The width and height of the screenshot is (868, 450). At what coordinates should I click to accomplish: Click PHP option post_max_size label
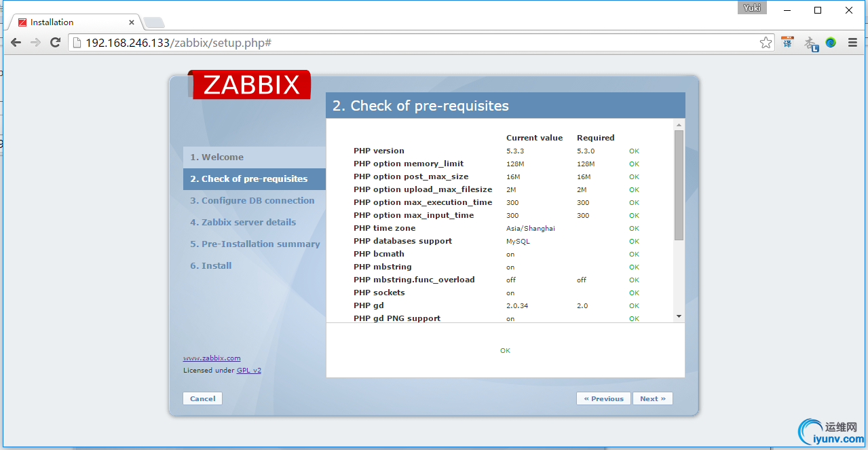pyautogui.click(x=411, y=176)
